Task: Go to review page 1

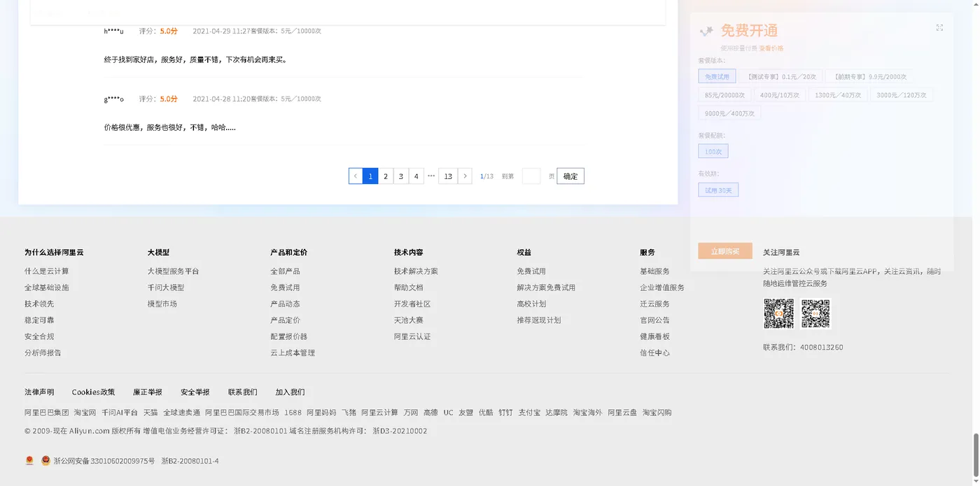Action: [370, 176]
